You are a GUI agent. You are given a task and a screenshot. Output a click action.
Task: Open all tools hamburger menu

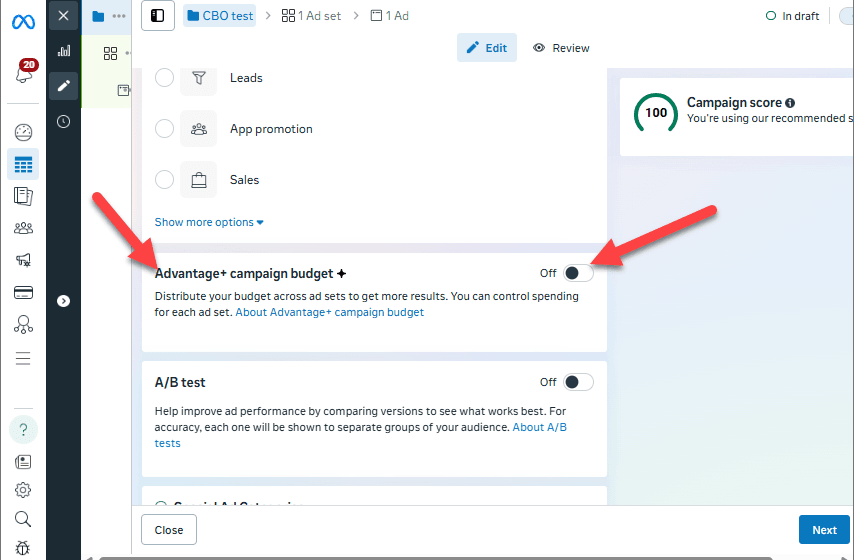pos(23,358)
